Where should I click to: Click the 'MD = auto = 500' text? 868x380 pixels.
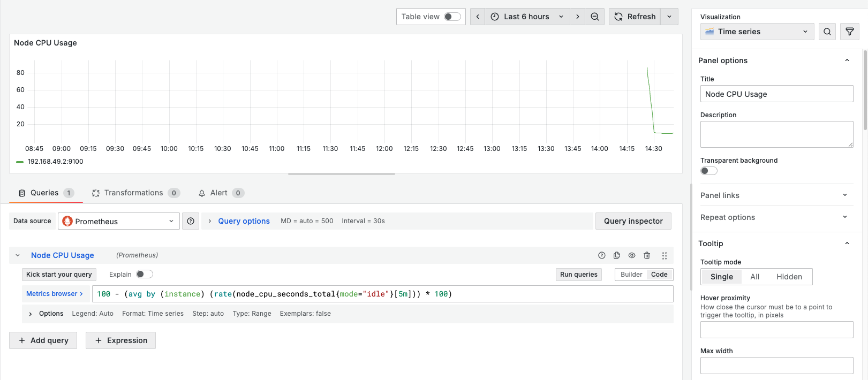(x=307, y=221)
